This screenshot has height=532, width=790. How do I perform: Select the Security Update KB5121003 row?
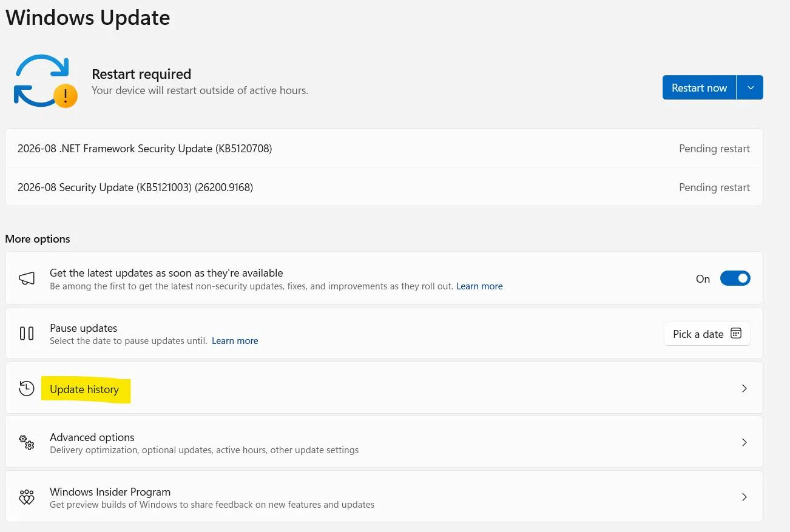[x=383, y=187]
